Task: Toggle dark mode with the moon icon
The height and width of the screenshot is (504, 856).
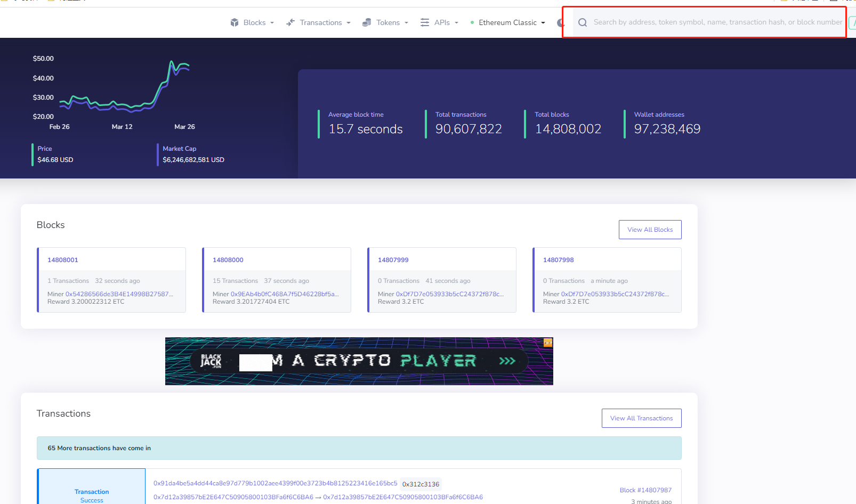Action: coord(560,22)
